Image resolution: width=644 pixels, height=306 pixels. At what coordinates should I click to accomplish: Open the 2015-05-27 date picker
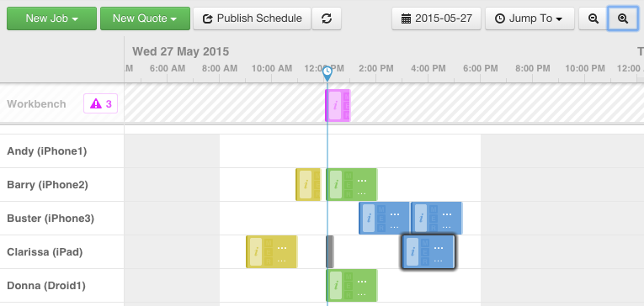(436, 18)
